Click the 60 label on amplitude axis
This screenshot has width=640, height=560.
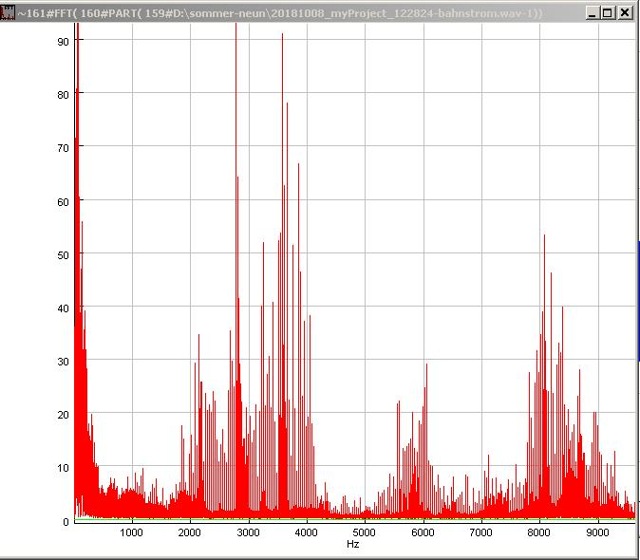pos(63,202)
